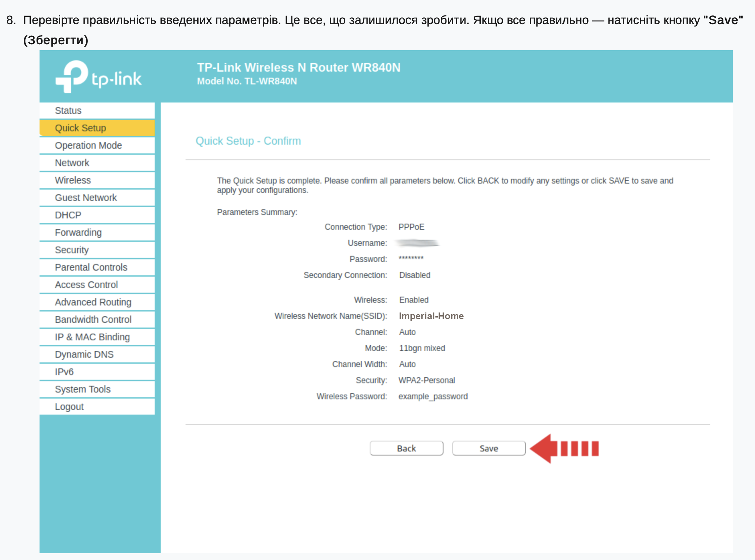Open the Dynamic DNS menu entry
This screenshot has width=755, height=560.
pyautogui.click(x=84, y=354)
